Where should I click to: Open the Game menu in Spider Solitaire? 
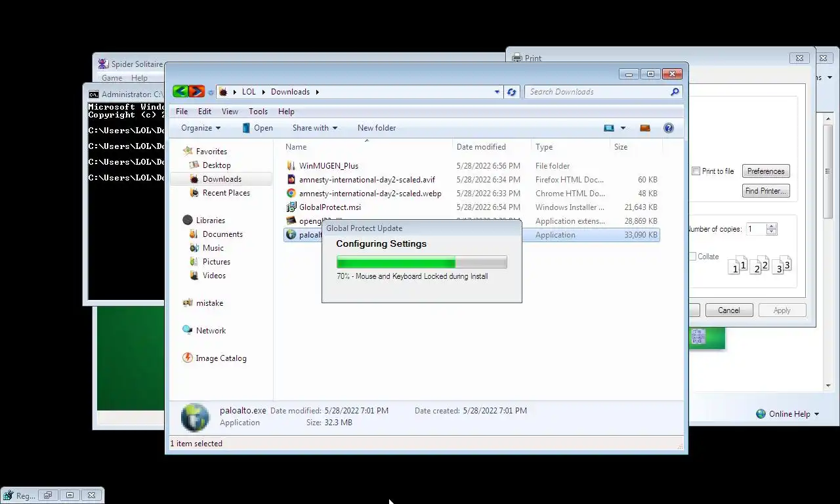(x=112, y=78)
